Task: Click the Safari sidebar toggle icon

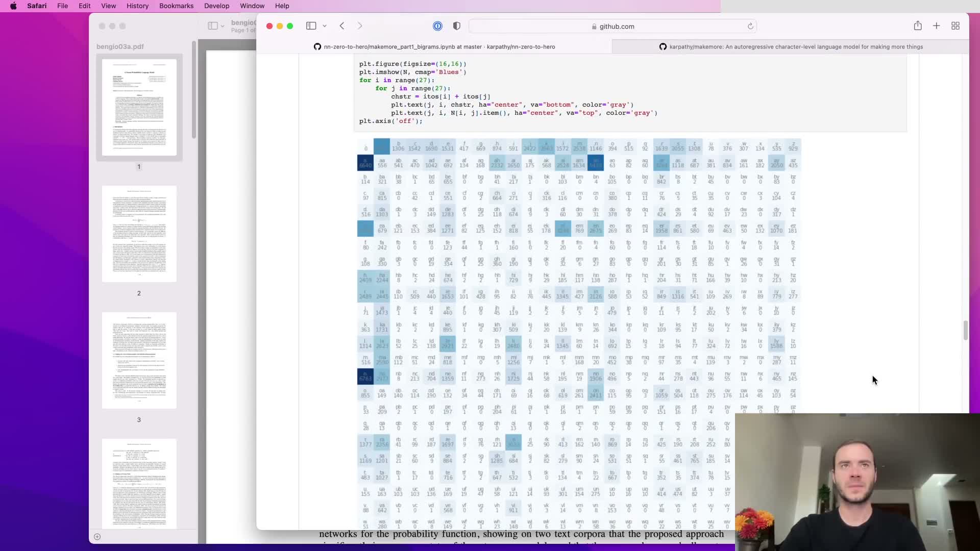Action: [311, 26]
